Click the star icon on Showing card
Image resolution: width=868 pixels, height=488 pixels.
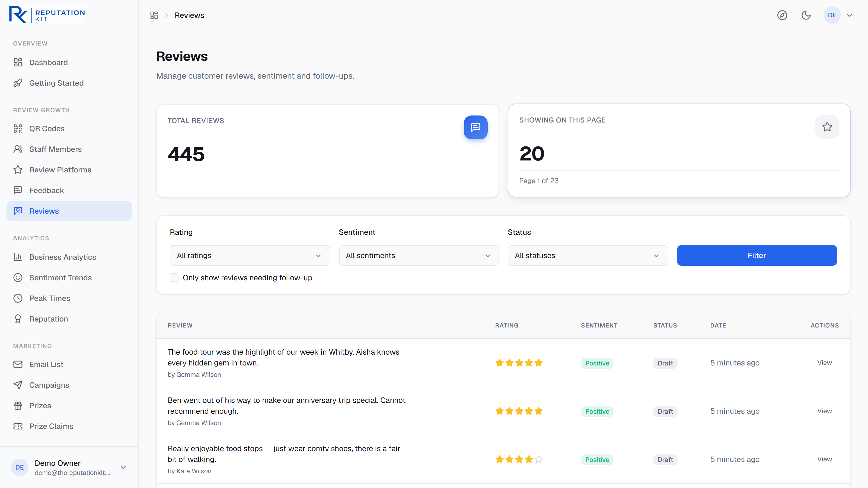pos(827,127)
